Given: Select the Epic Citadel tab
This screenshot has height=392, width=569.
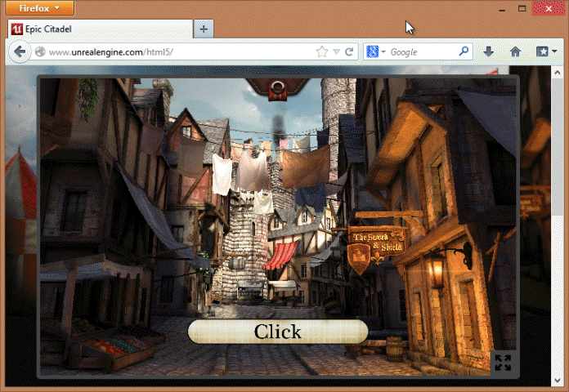Looking at the screenshot, I should pyautogui.click(x=100, y=29).
